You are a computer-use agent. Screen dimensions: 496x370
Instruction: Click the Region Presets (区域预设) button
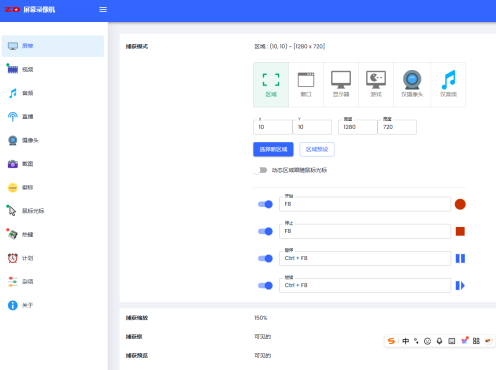pos(317,149)
